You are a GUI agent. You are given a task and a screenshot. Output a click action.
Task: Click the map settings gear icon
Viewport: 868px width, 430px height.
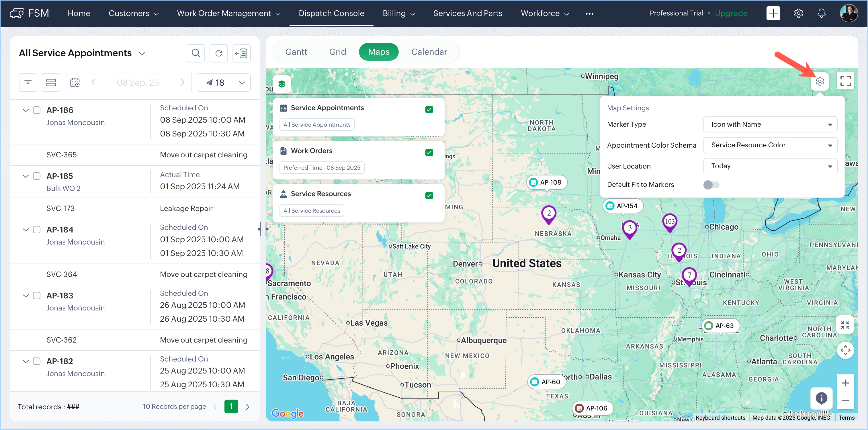coord(820,81)
